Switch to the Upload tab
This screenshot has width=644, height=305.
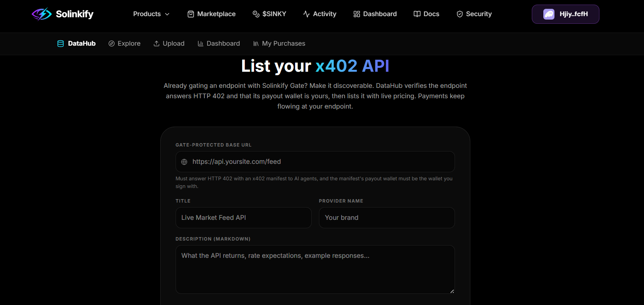tap(169, 44)
